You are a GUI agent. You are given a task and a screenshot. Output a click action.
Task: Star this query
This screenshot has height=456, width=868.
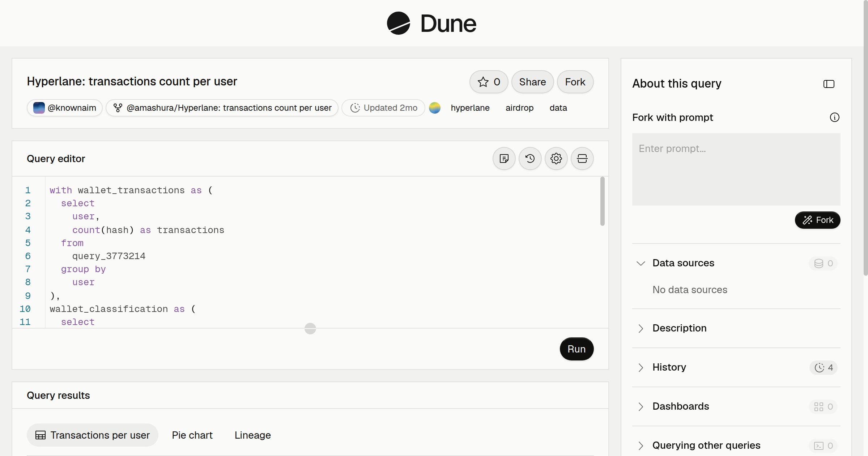(x=489, y=82)
